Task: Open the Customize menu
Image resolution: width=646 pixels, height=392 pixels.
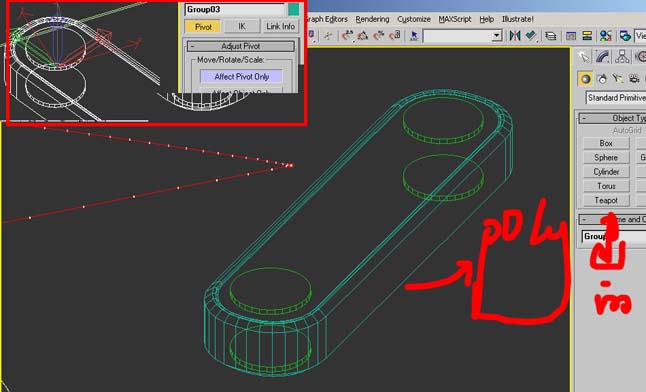Action: click(414, 19)
